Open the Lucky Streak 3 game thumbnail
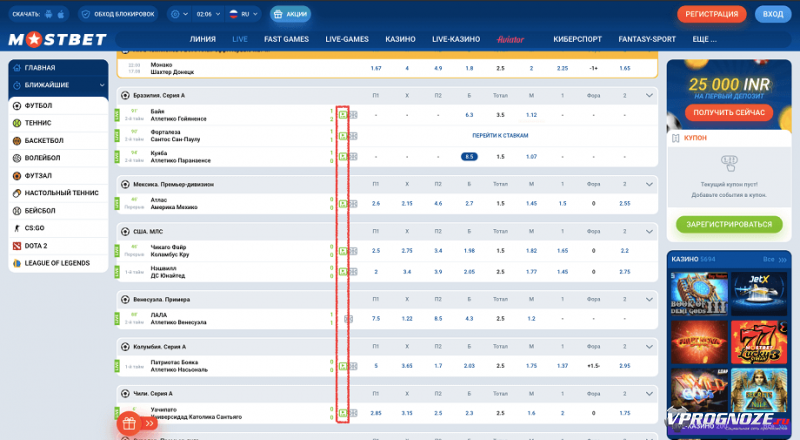Screen dimensions: 800x440 pos(759,342)
